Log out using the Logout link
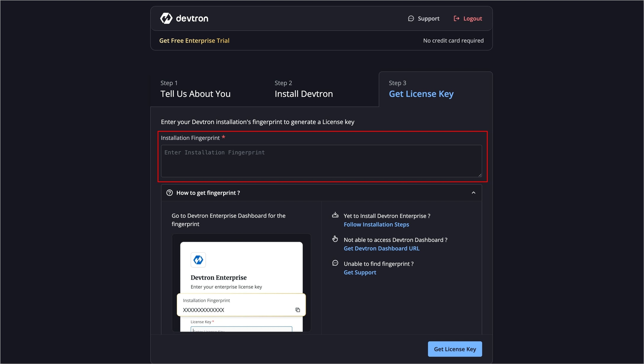The width and height of the screenshot is (644, 364). [468, 18]
